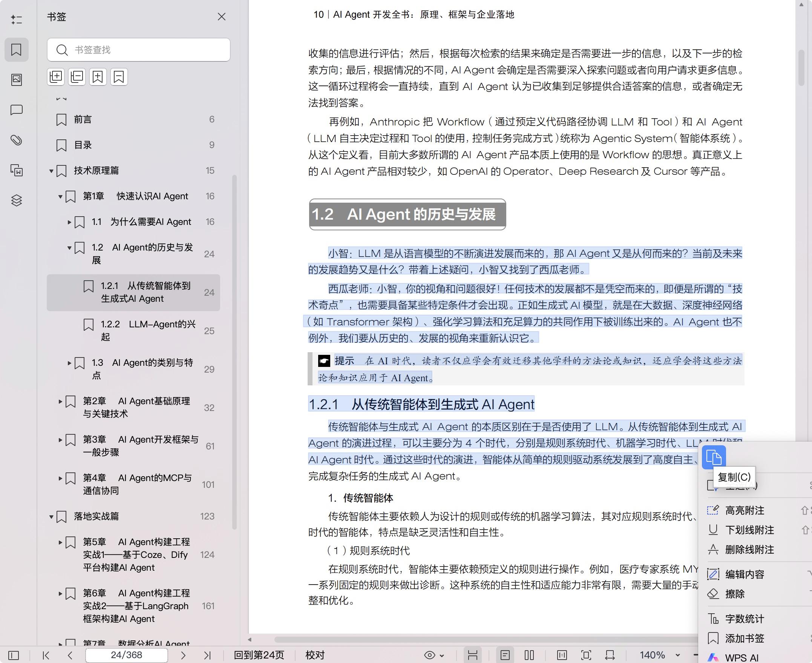Image resolution: width=812 pixels, height=663 pixels.
Task: Expand the 第6章 LangGraph bookmark node
Action: click(x=60, y=593)
